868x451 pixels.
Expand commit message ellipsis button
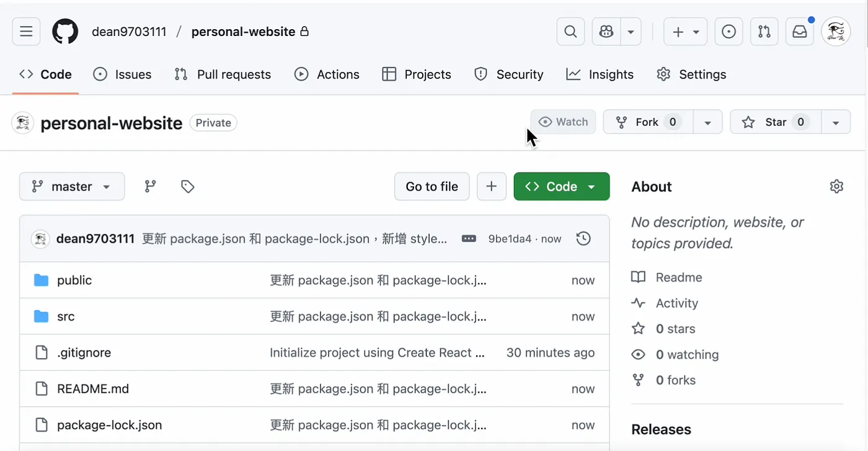click(x=469, y=239)
